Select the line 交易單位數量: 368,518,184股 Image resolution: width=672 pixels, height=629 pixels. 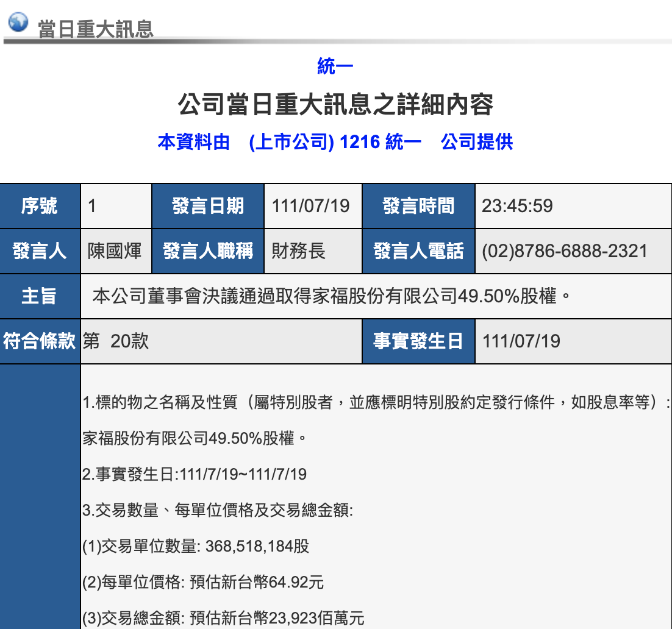pyautogui.click(x=196, y=546)
